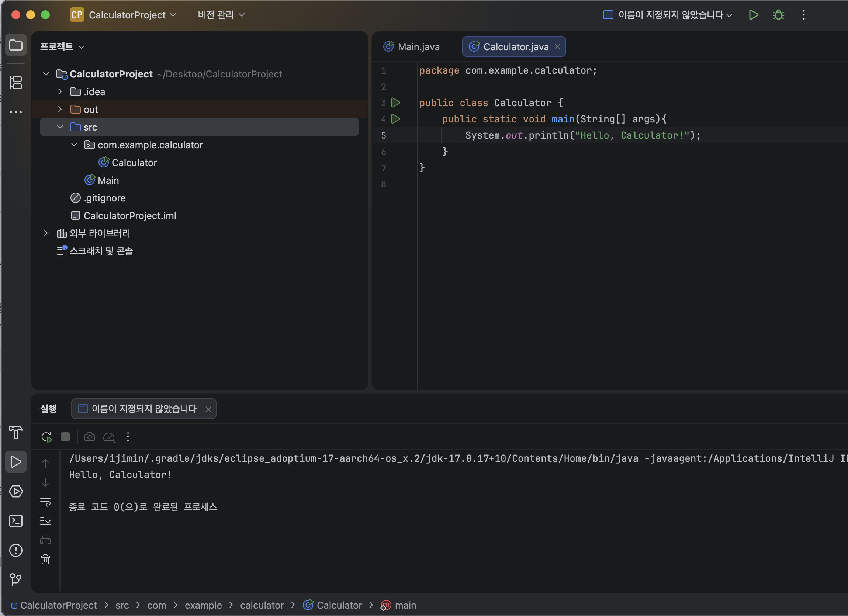Toggle the Project tool window folder icon
Viewport: 848px width, 616px height.
point(16,45)
